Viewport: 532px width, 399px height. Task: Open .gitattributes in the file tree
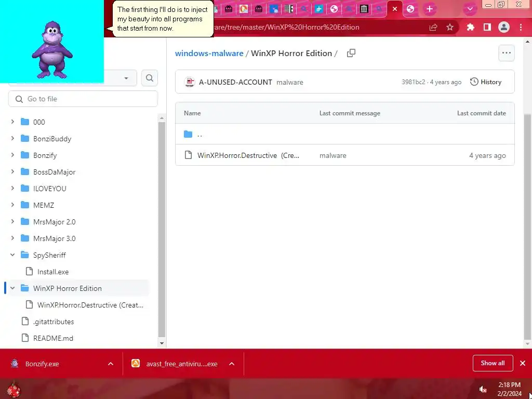click(x=54, y=322)
